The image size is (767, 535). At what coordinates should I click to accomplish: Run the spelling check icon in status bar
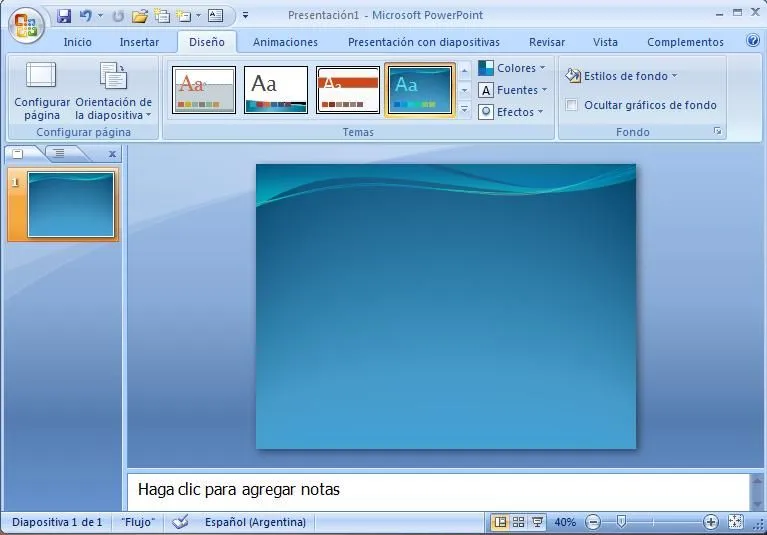point(180,522)
